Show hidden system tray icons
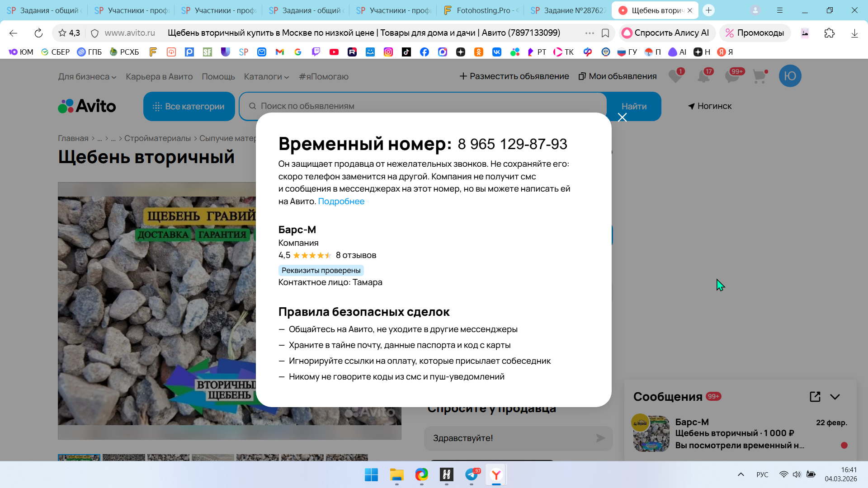 741,474
